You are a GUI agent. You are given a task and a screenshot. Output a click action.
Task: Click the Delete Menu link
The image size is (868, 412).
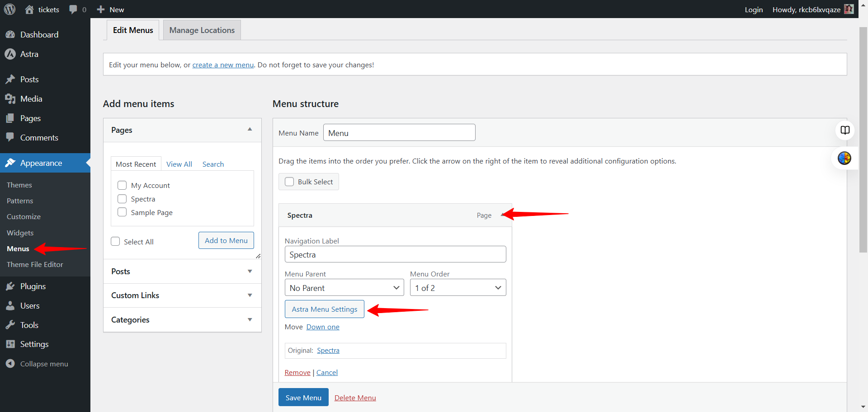(355, 398)
